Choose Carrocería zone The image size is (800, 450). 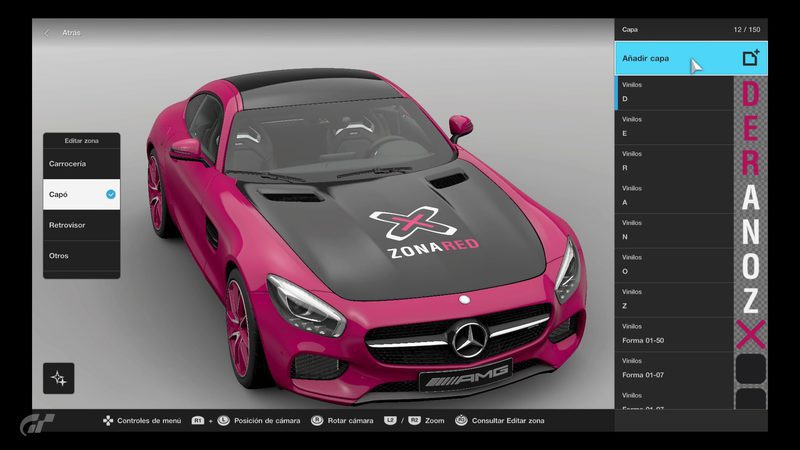click(82, 164)
